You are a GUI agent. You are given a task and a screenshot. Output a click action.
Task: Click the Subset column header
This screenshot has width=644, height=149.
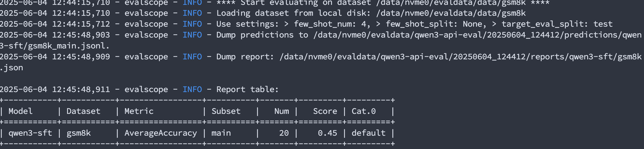click(226, 111)
